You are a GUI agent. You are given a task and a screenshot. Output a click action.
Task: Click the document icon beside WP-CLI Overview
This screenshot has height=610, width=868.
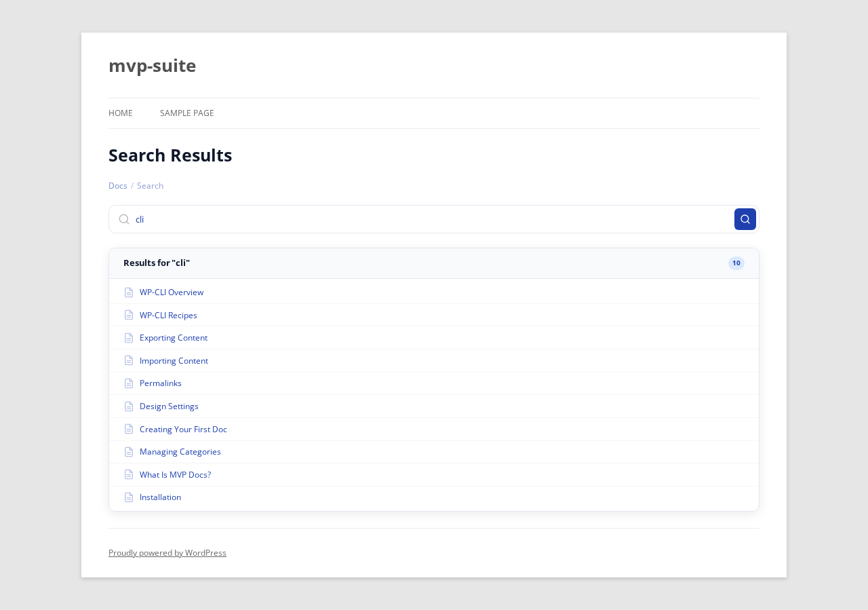[x=129, y=292]
